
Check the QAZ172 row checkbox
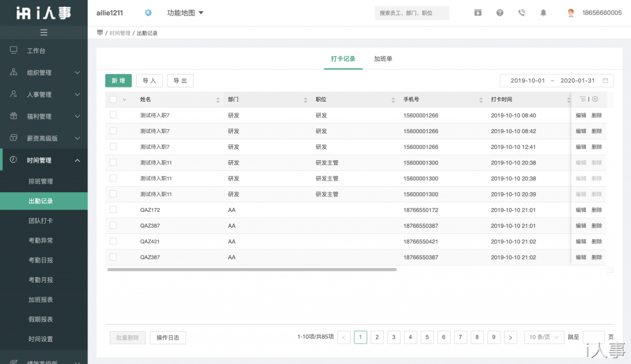[x=113, y=209]
